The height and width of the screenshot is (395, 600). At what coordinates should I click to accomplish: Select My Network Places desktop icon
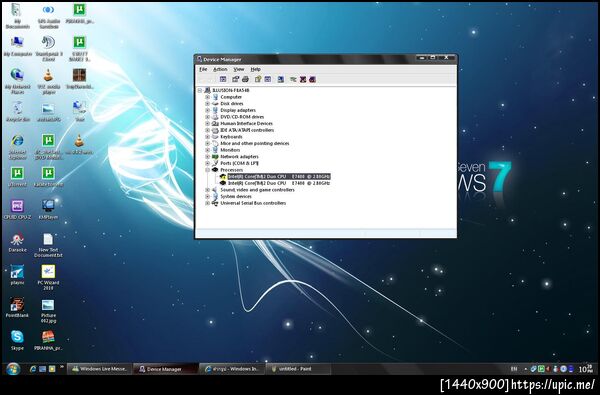(17, 81)
